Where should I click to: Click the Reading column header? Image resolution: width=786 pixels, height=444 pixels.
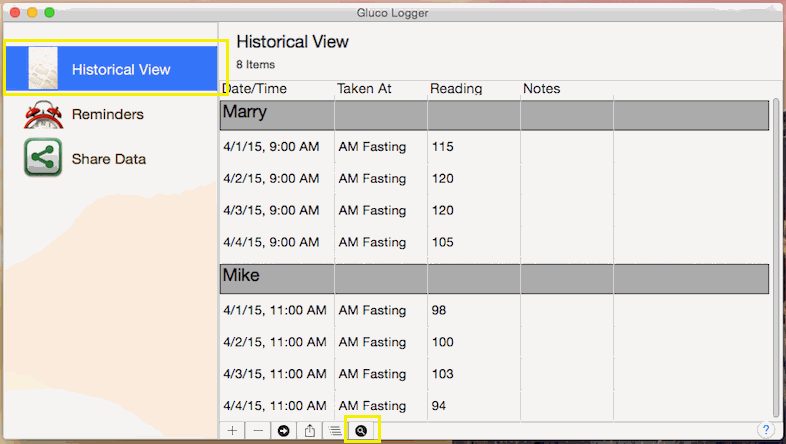click(x=456, y=89)
